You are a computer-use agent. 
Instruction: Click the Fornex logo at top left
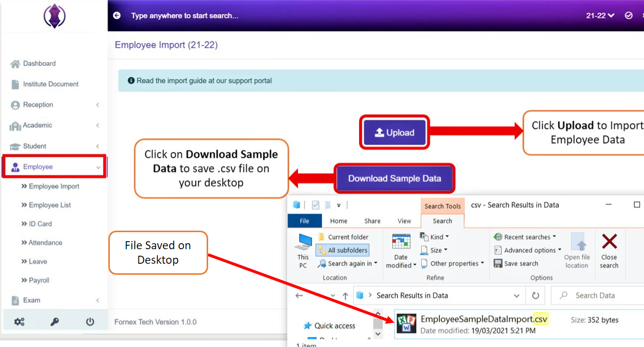point(55,16)
